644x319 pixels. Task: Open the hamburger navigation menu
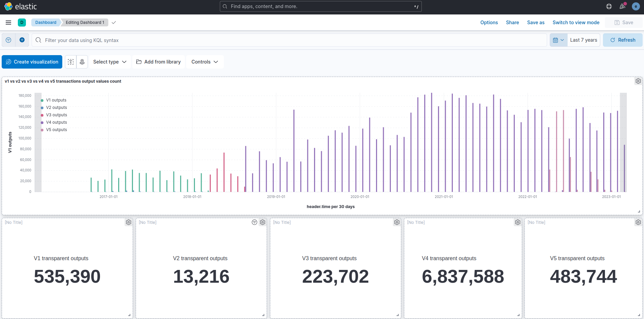(x=8, y=23)
